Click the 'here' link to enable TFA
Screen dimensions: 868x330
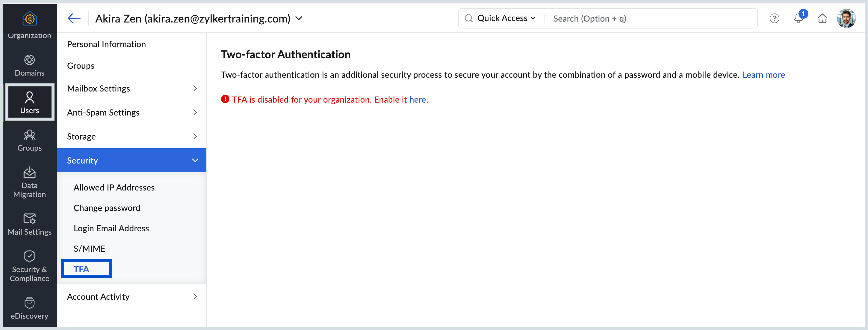418,100
